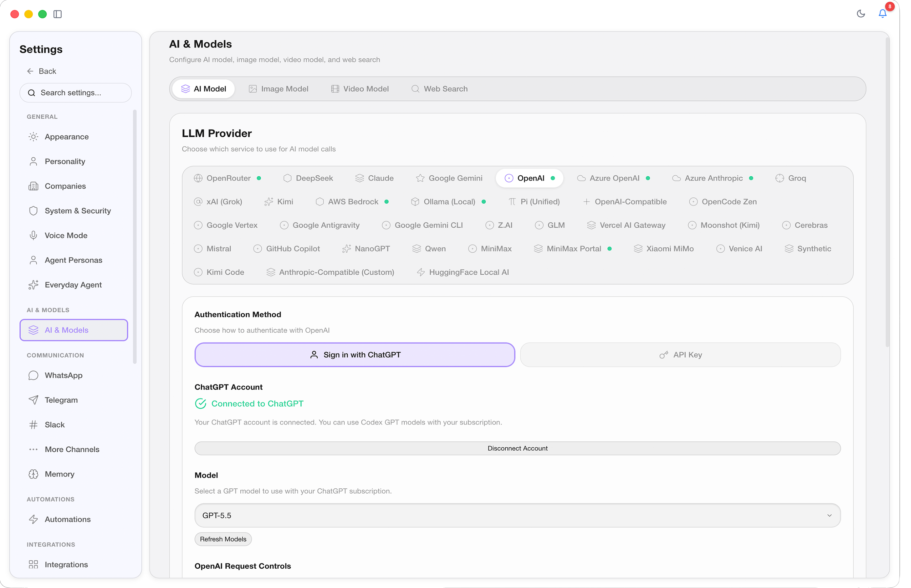
Task: Choose Mistral provider
Action: [213, 249]
